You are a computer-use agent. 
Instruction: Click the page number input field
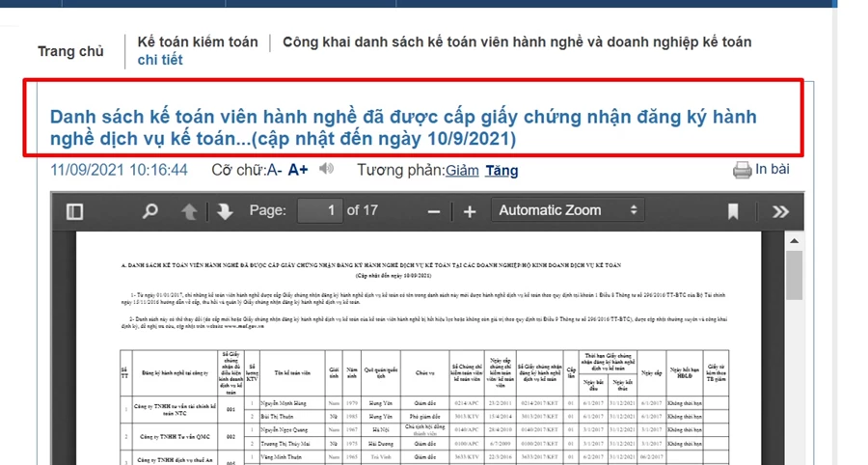(x=320, y=210)
